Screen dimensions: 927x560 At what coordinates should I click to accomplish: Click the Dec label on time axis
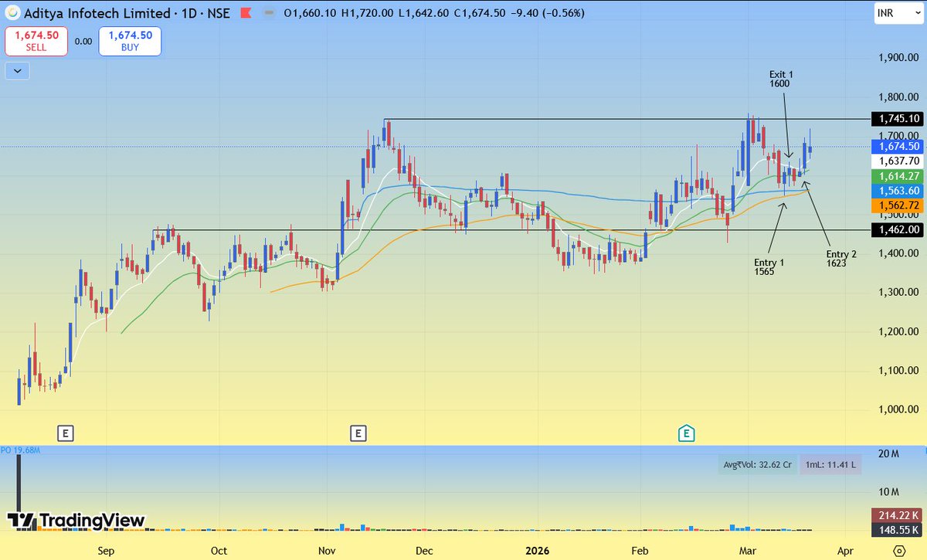point(423,552)
